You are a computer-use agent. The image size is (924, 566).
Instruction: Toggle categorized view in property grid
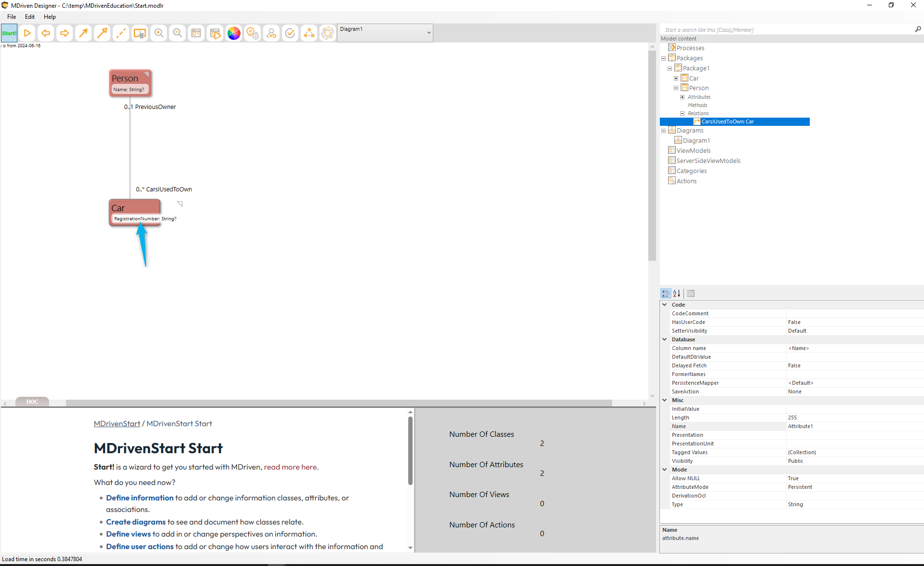pos(666,293)
